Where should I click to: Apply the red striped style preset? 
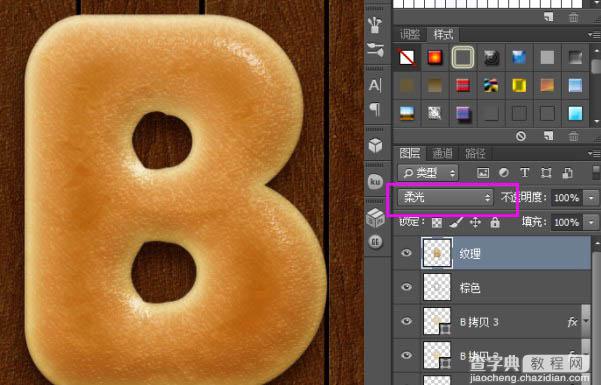[x=463, y=86]
